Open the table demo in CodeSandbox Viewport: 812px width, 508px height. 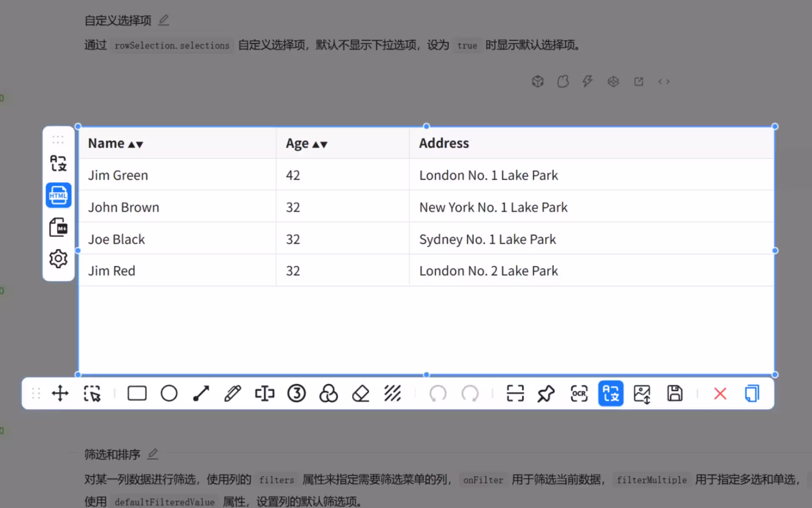coord(538,81)
